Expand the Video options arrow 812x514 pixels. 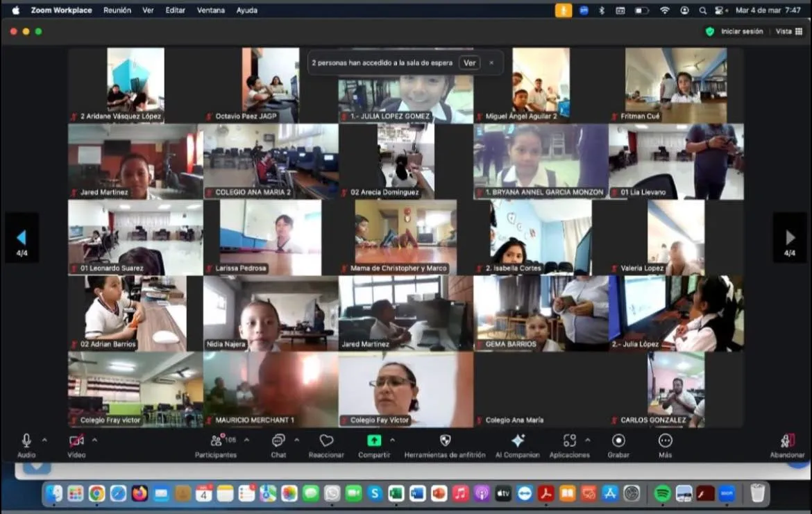coord(94,440)
